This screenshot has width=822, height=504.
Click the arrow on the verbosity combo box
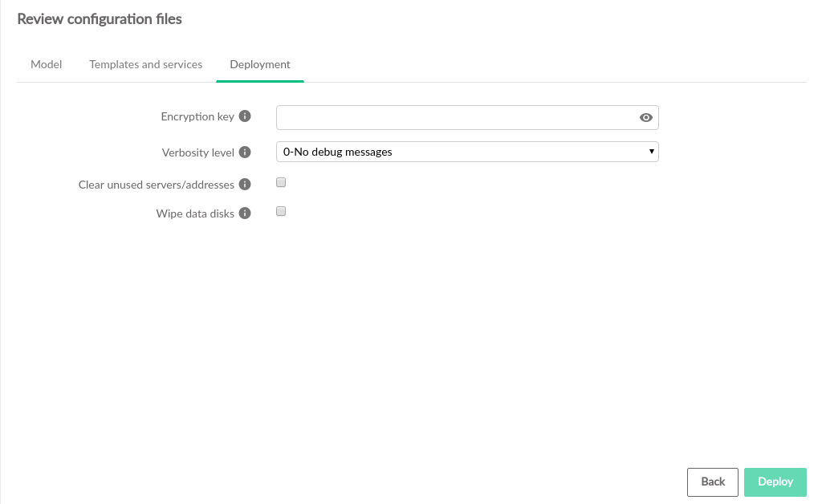pyautogui.click(x=651, y=152)
